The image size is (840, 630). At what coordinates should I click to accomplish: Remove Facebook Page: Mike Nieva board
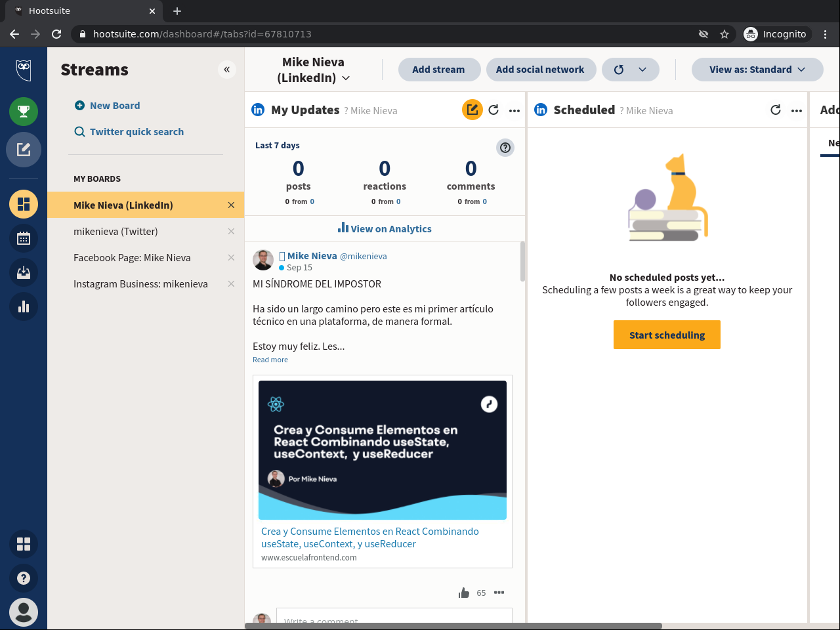click(x=231, y=258)
